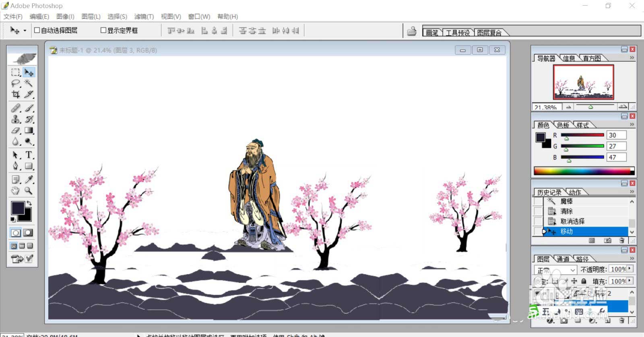Set history brush source for 魔棒 state
644x337 pixels.
(x=538, y=201)
